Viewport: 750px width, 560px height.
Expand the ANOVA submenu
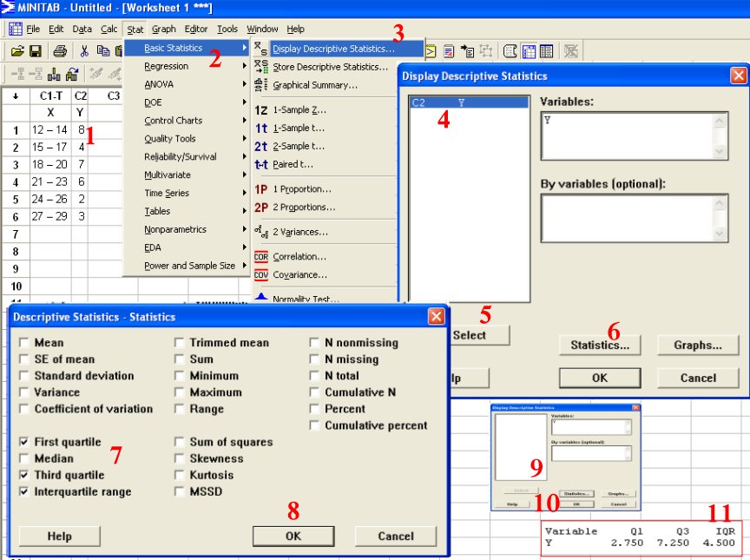coord(187,84)
